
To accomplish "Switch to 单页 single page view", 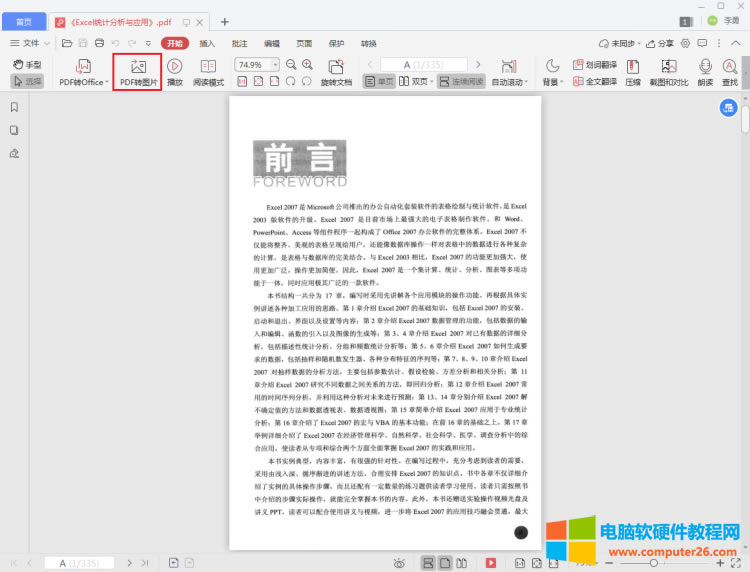I will coord(379,82).
